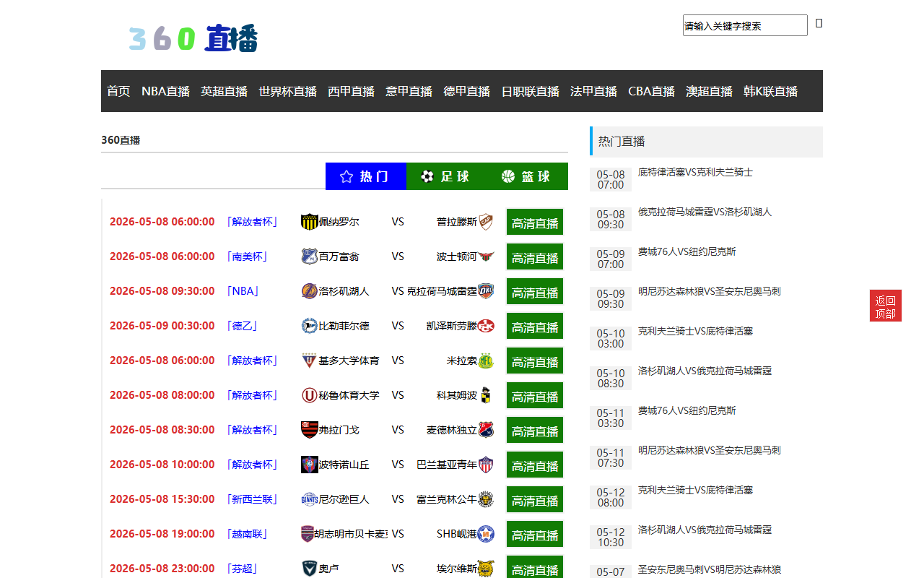Click the soccer ball icon in the 足球 tab
Image resolution: width=924 pixels, height=578 pixels.
click(427, 176)
